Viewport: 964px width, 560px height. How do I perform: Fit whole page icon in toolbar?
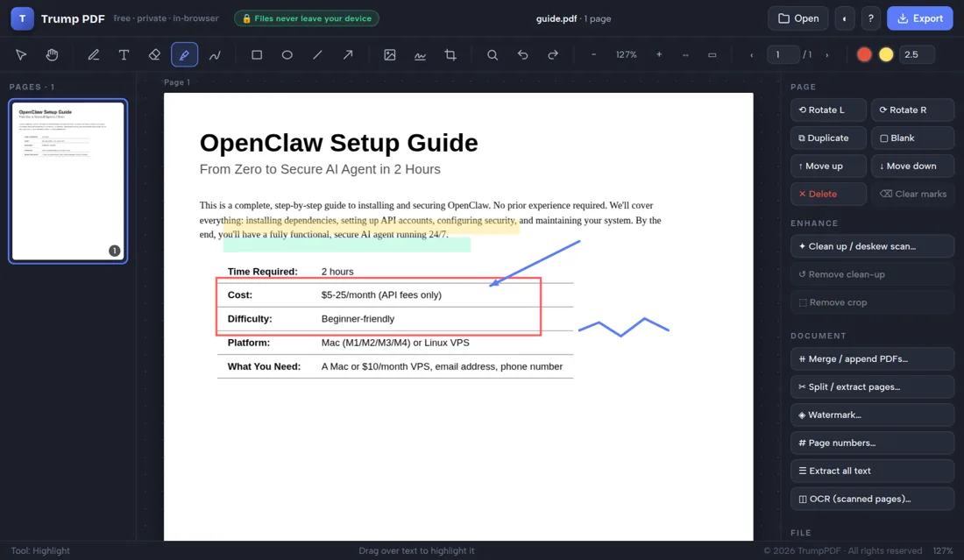click(712, 54)
